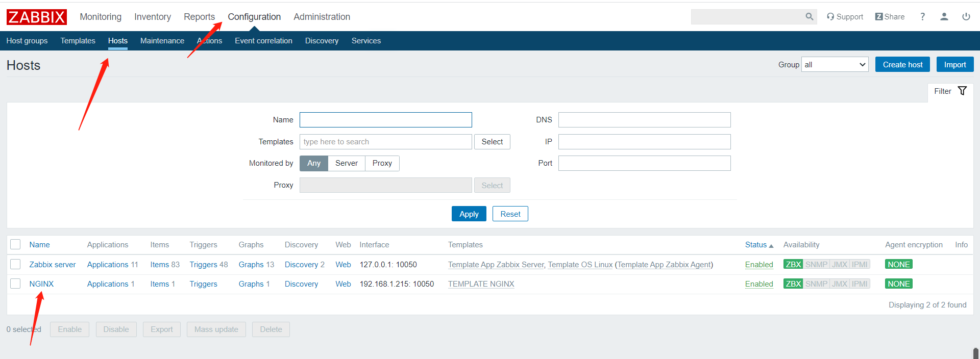980x359 pixels.
Task: Click the Import button
Action: pyautogui.click(x=955, y=65)
